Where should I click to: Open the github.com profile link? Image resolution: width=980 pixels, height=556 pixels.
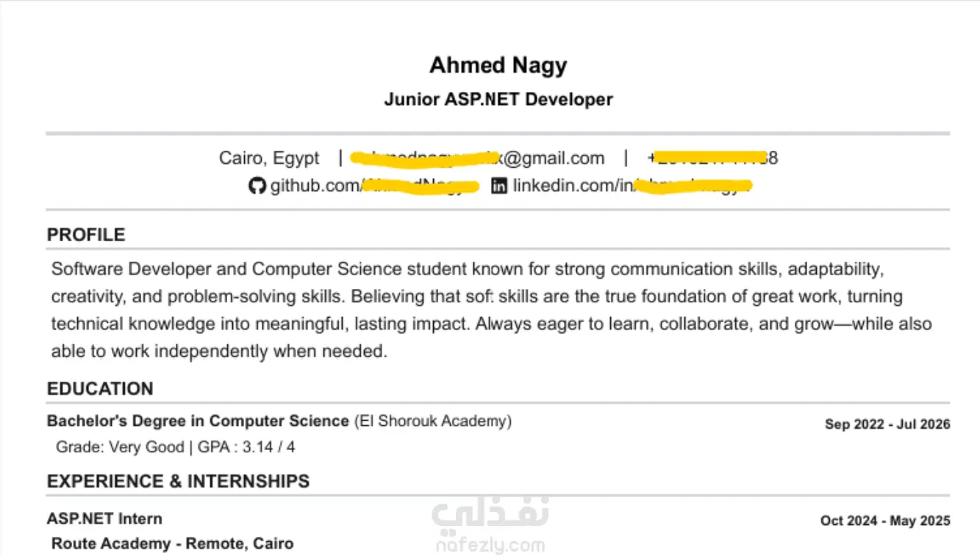tap(375, 186)
